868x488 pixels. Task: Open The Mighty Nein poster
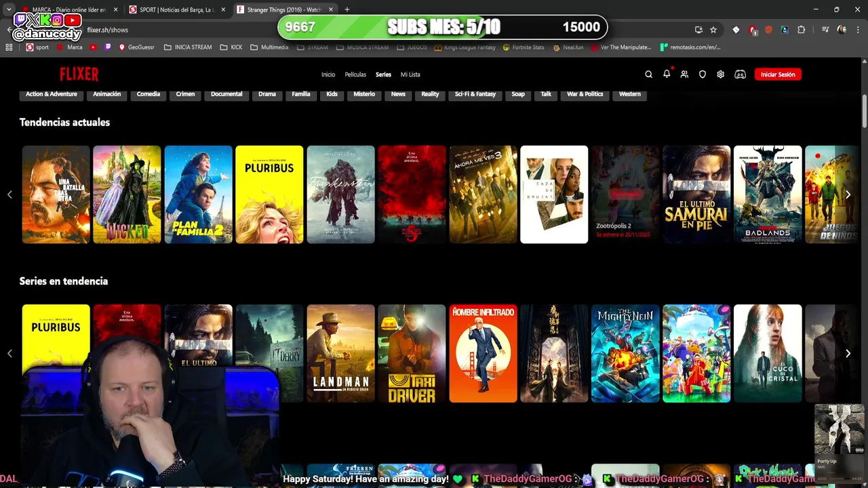[x=625, y=353]
